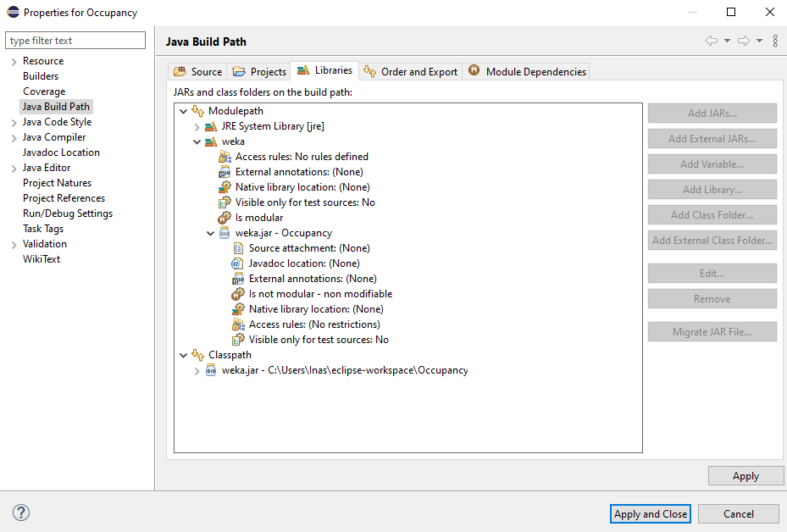This screenshot has width=787, height=532.
Task: Select 'Is not modular - non modifiable' entry
Action: 320,294
